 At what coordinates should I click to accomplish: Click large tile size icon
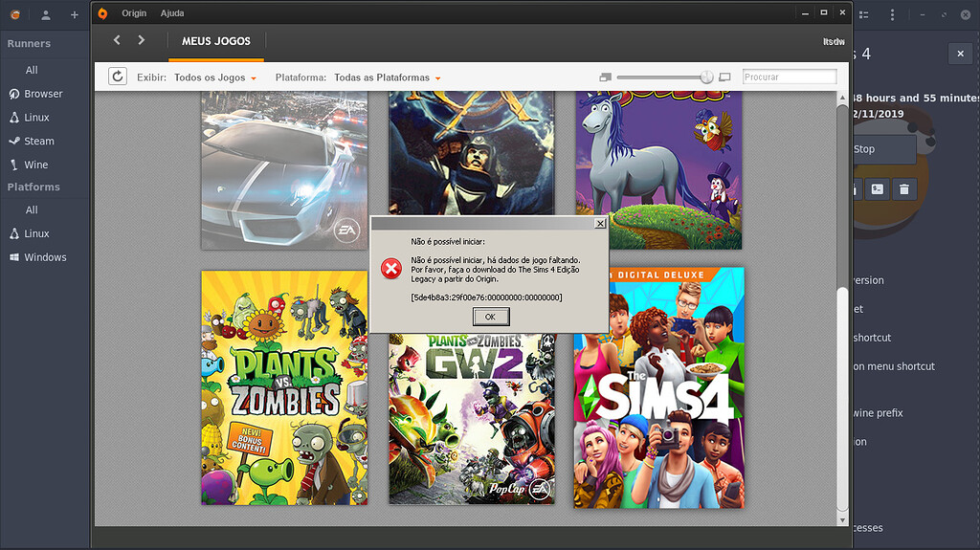[724, 77]
